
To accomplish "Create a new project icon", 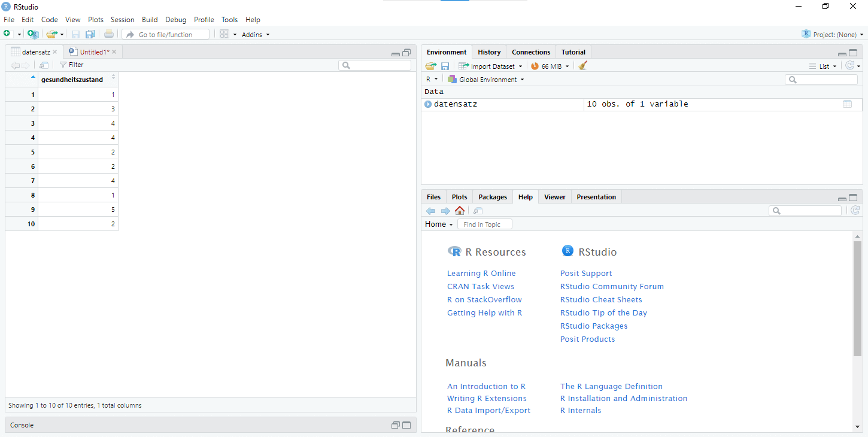I will coord(33,34).
